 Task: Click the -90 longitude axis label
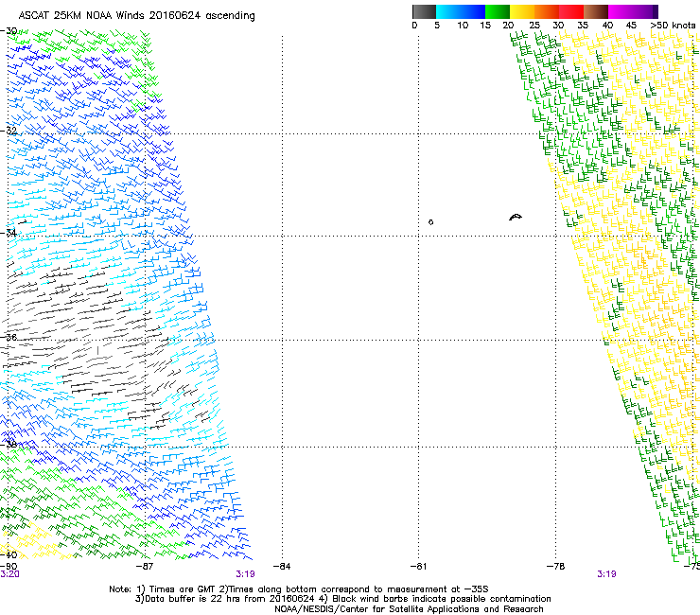[x=9, y=567]
